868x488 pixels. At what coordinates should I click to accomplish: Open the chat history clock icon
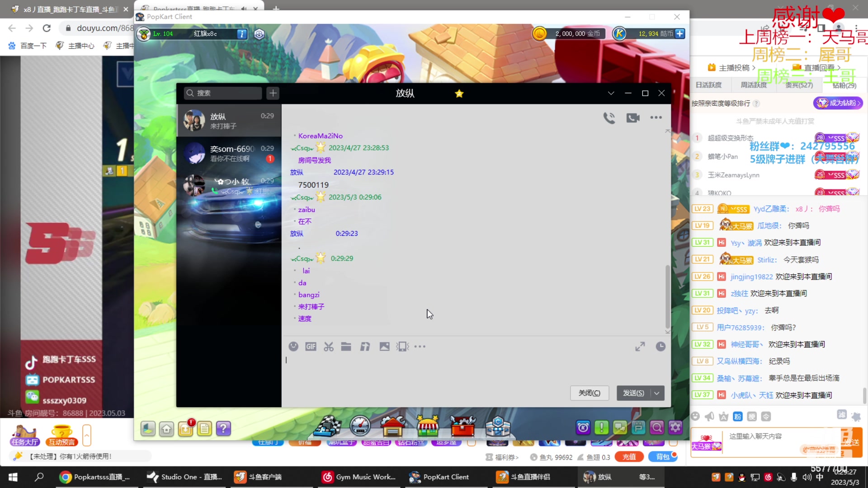click(660, 347)
